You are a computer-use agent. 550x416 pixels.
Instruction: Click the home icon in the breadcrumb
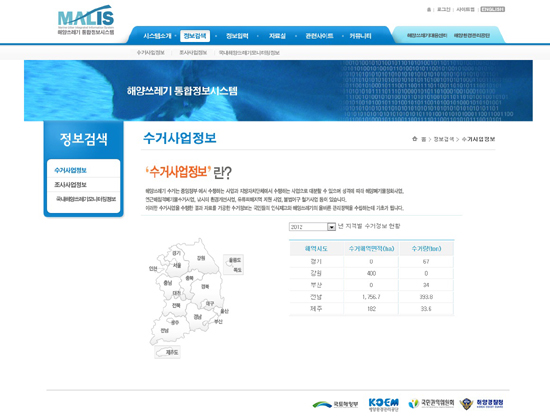415,139
